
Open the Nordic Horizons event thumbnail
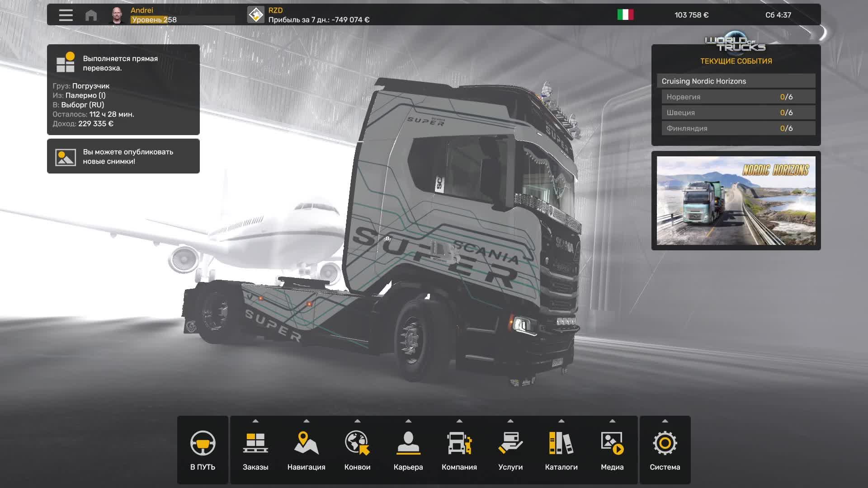tap(736, 201)
